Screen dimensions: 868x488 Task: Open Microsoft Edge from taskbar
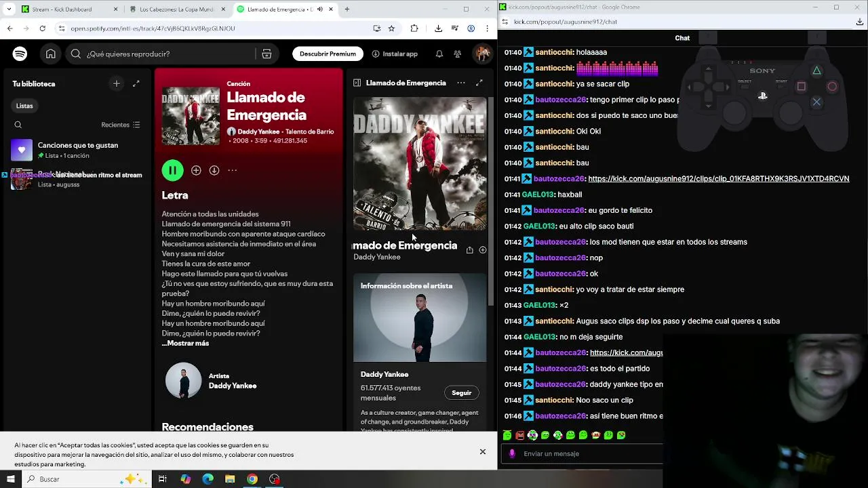coord(208,479)
